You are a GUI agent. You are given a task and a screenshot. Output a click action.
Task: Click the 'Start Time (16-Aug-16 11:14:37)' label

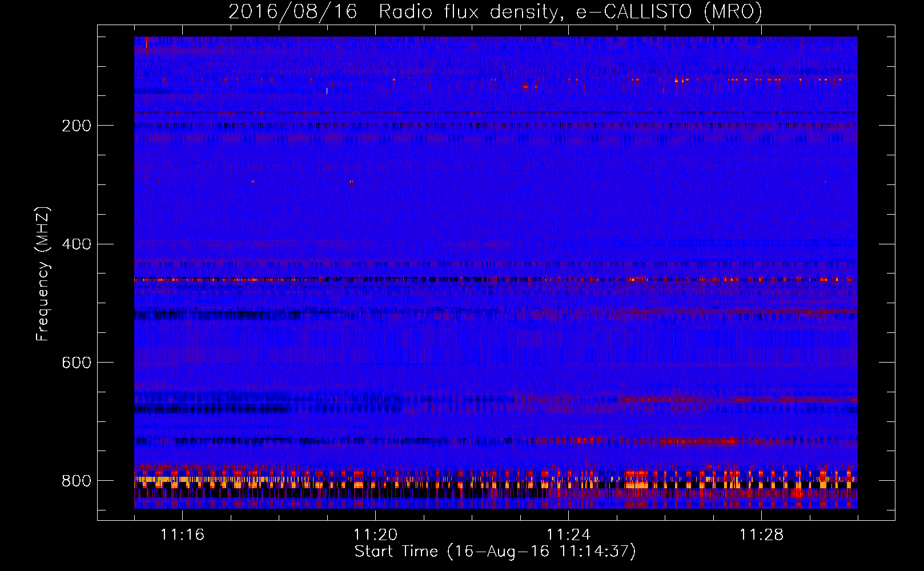pos(495,552)
